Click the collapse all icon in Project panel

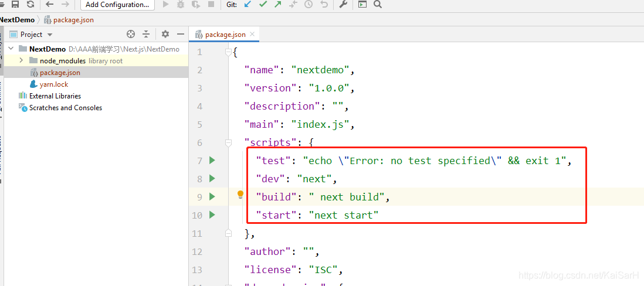pyautogui.click(x=146, y=35)
